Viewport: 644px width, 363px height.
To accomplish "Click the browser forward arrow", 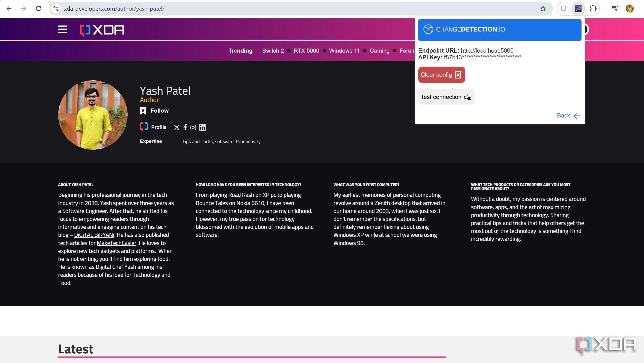I will (x=23, y=9).
